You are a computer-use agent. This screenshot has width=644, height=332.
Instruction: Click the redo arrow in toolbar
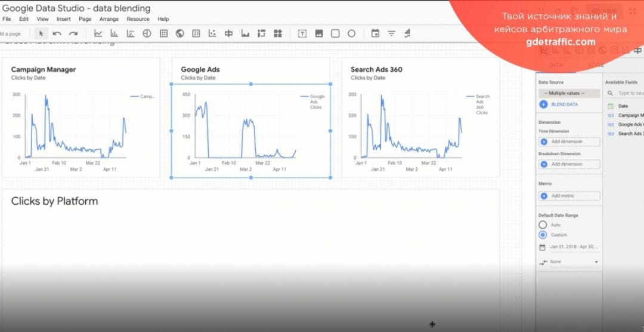(x=73, y=34)
